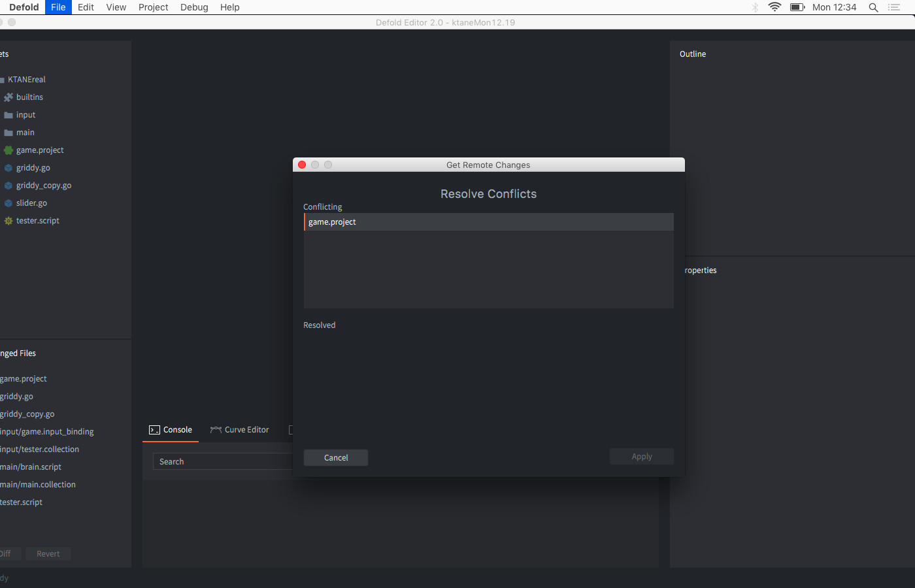Click the battery status icon
Screen dimensions: 915x588
tap(797, 7)
